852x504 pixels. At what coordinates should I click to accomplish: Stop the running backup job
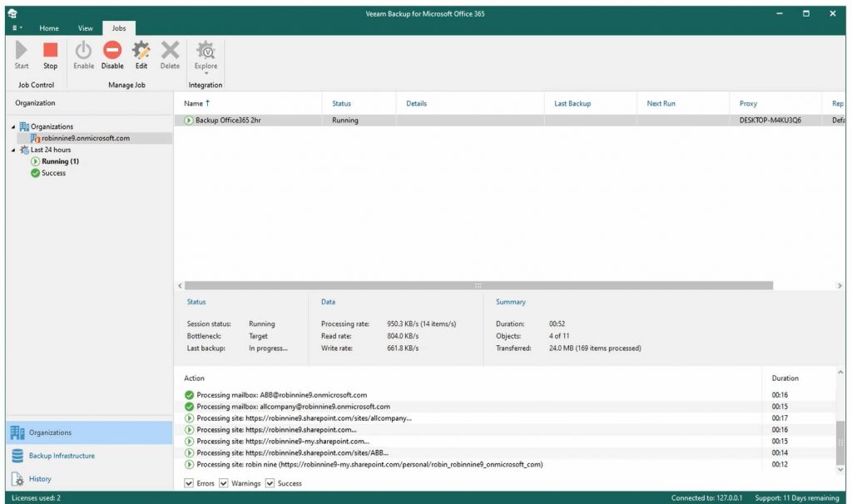[x=50, y=55]
